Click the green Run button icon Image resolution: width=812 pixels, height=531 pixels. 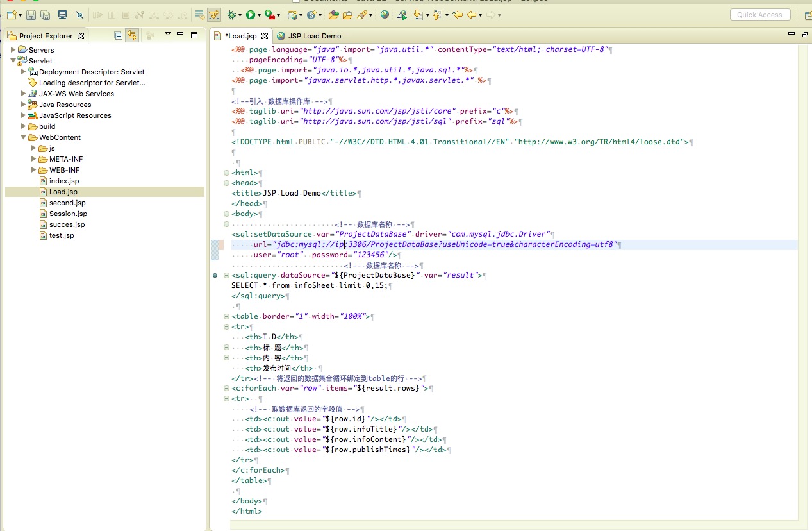click(251, 15)
